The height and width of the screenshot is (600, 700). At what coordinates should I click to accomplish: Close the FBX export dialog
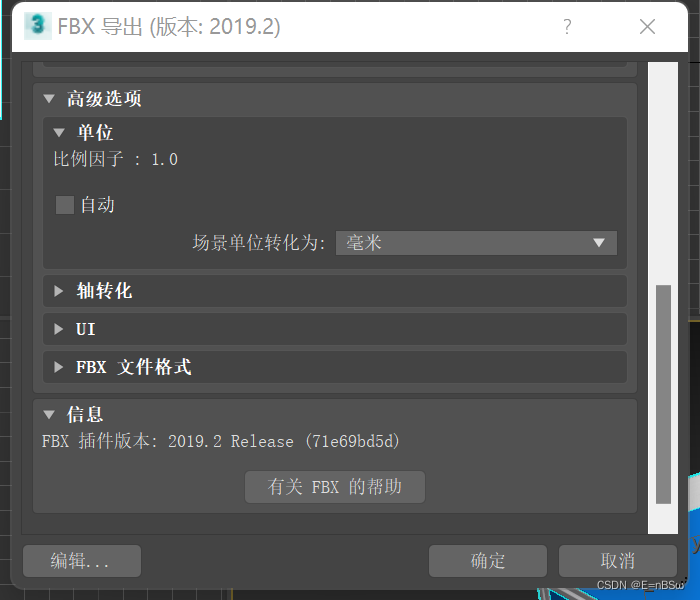(647, 27)
